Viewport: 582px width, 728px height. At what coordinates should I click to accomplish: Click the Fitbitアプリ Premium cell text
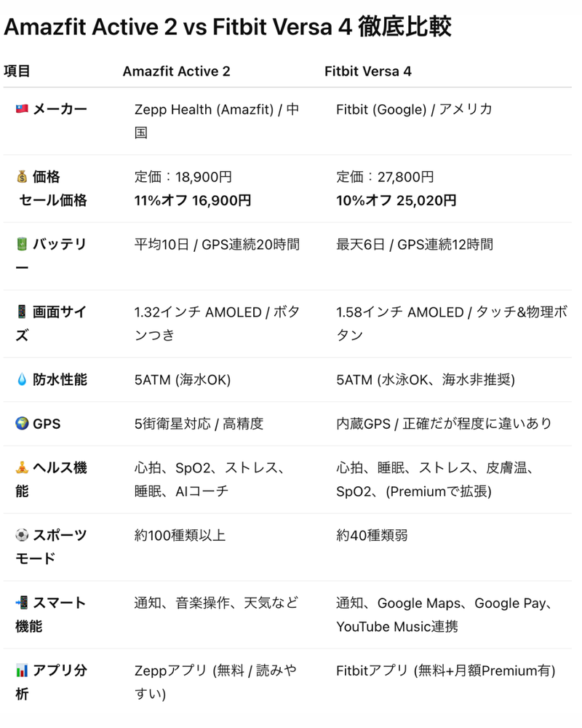click(x=445, y=670)
